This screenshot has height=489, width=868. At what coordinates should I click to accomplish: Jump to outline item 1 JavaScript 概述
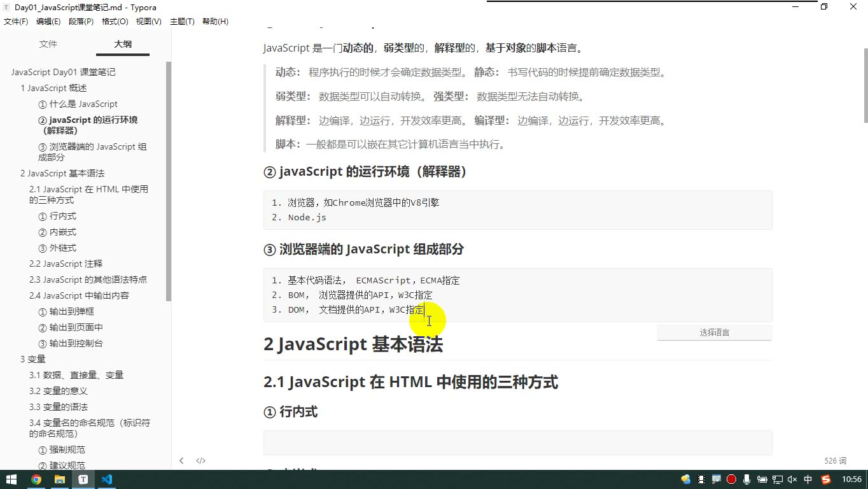click(x=53, y=88)
